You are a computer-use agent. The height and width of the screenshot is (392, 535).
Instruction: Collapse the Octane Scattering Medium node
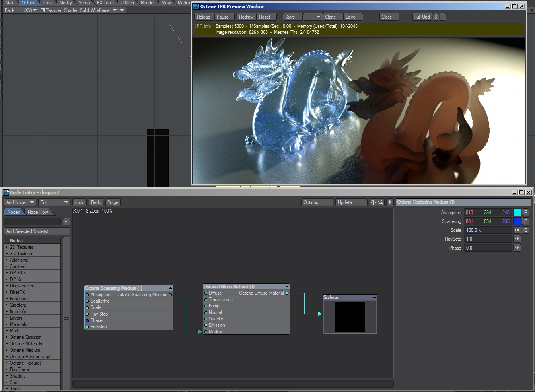pos(170,288)
